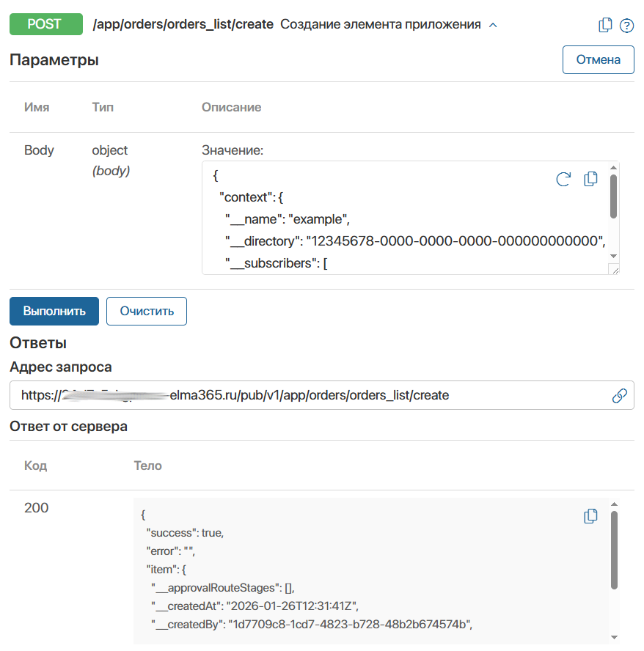
Task: Click the (body) italic label
Action: tap(111, 171)
